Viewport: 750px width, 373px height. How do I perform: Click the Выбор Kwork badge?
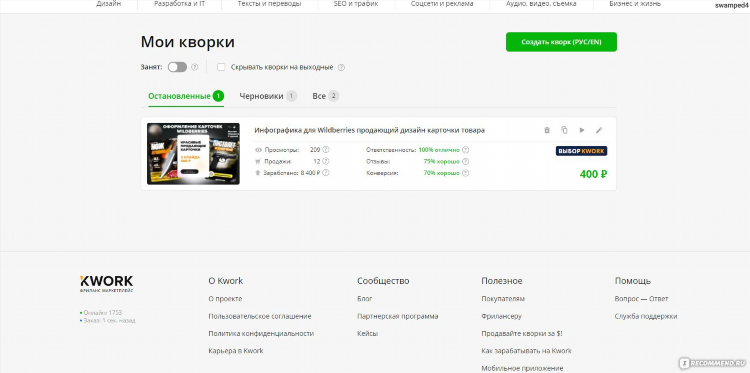(581, 151)
